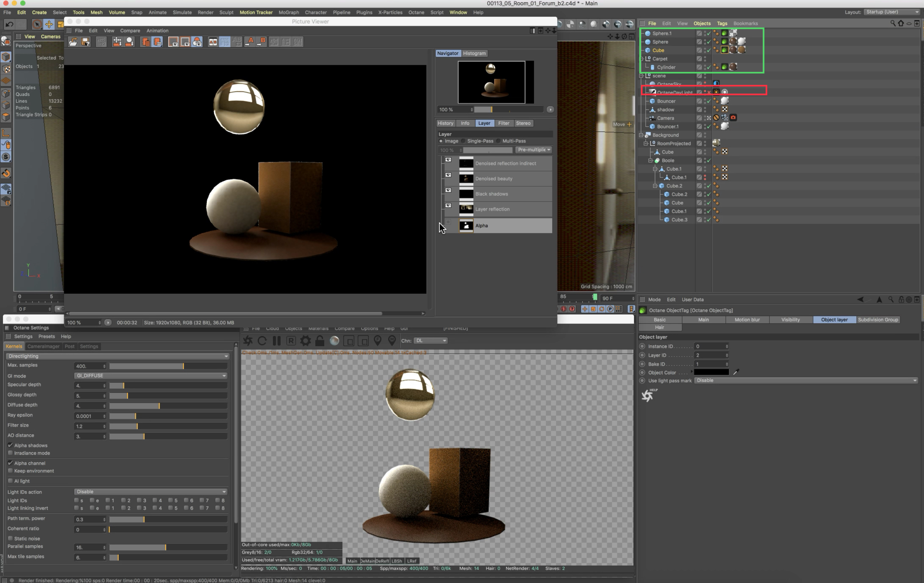Open the GI mode dropdown
The width and height of the screenshot is (924, 583).
150,375
